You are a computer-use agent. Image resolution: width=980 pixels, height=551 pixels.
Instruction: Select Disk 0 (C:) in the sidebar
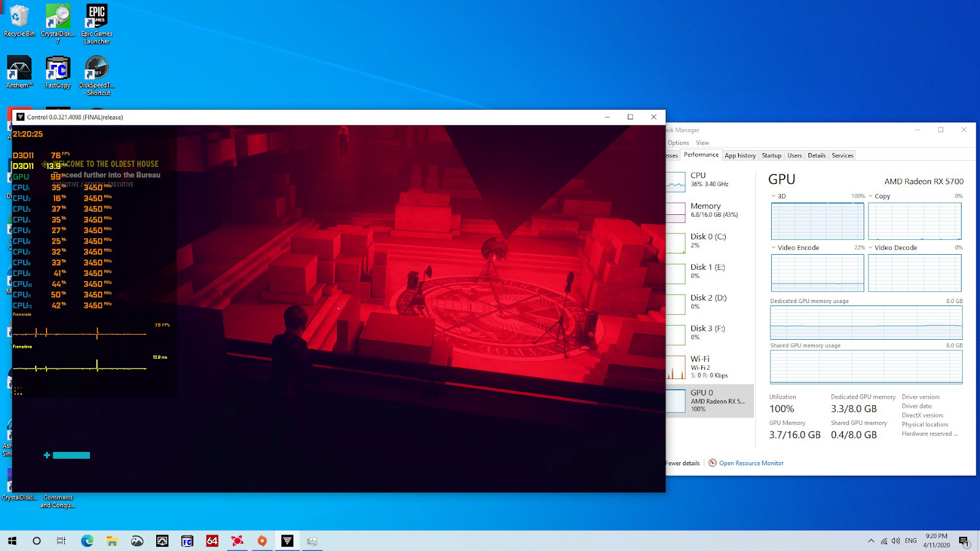[x=710, y=242]
